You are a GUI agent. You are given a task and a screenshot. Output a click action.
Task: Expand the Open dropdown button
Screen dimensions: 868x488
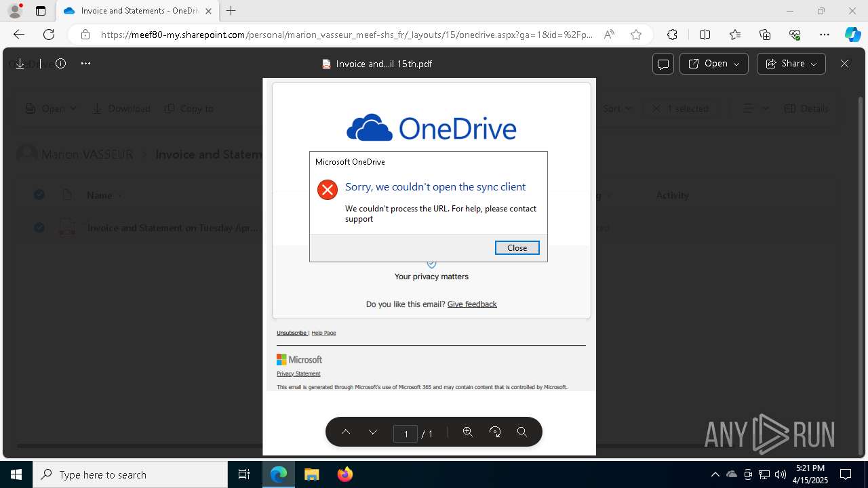click(x=713, y=64)
